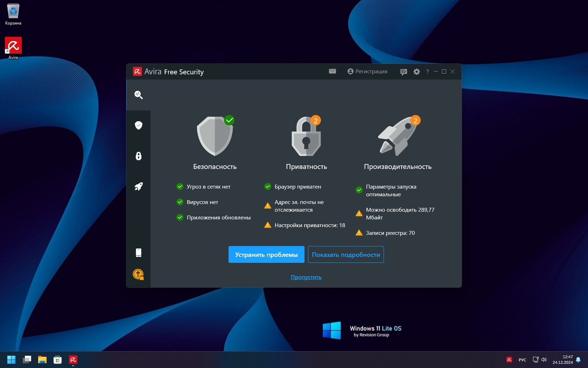Switch the 'РУС' input language
588x368 pixels.
point(523,360)
